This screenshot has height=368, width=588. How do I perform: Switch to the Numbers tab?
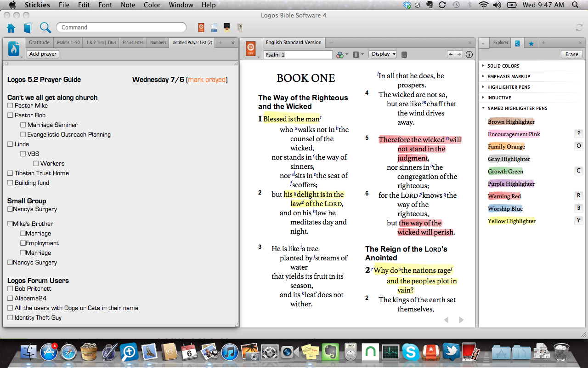(158, 43)
